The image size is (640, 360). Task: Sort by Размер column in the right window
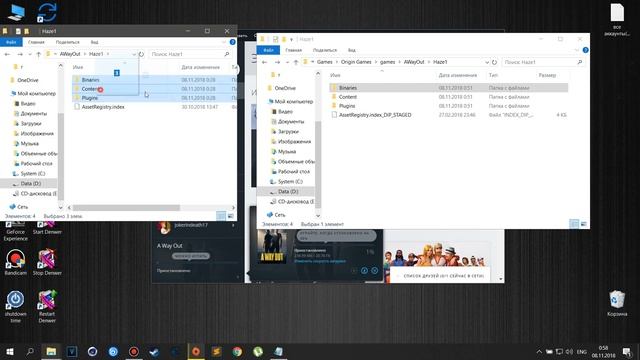547,75
